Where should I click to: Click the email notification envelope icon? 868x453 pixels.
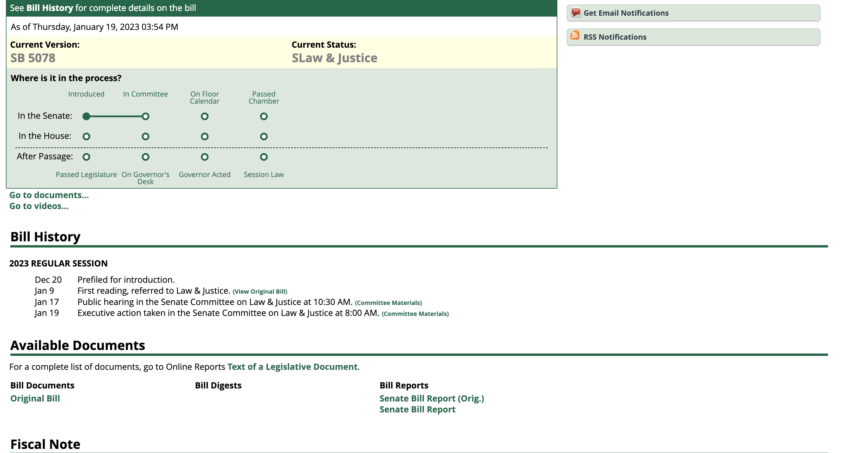[x=576, y=13]
